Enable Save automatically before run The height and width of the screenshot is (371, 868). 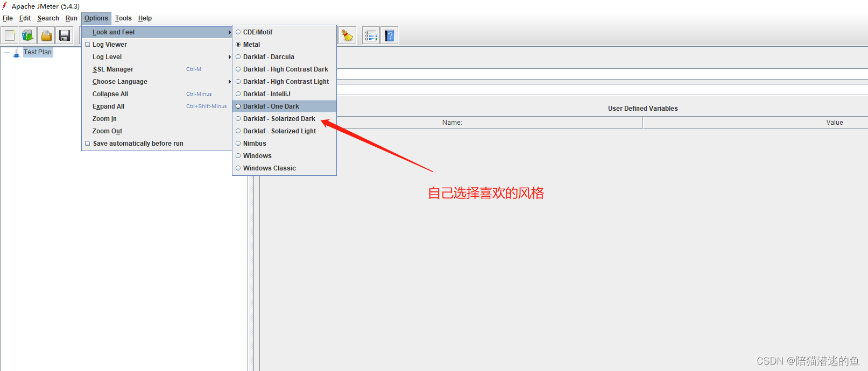coord(88,144)
